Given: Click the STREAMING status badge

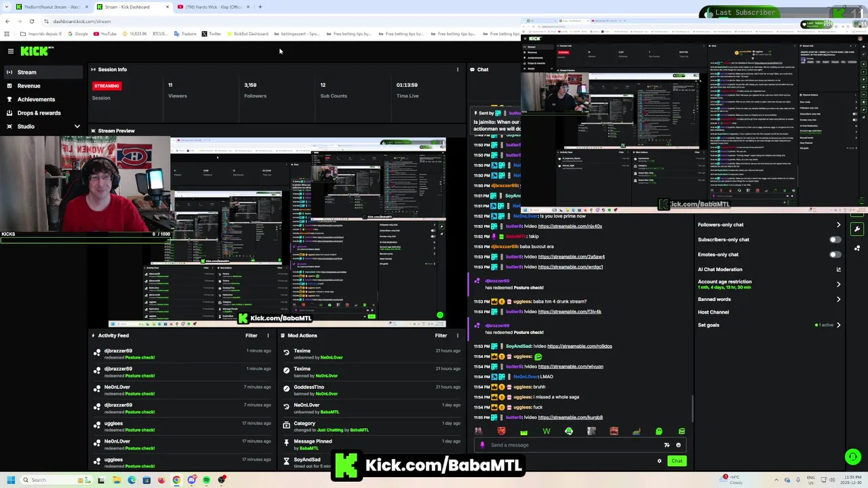Looking at the screenshot, I should coord(106,86).
